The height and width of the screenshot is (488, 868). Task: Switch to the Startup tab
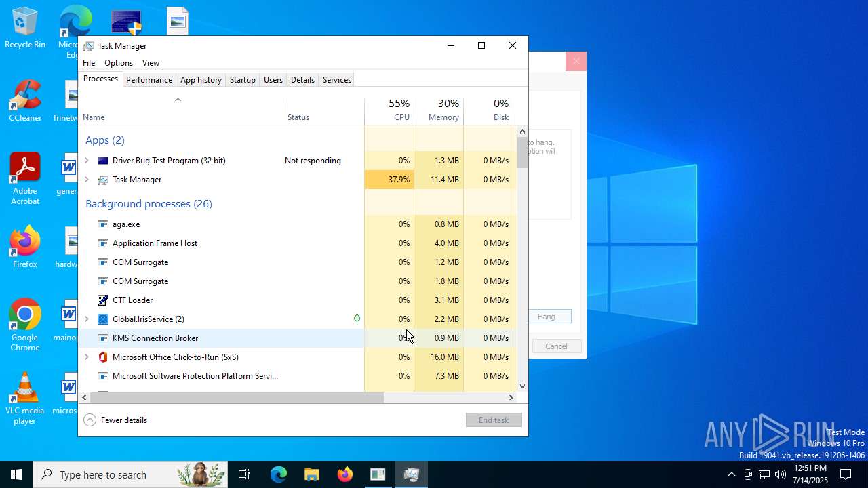tap(242, 80)
